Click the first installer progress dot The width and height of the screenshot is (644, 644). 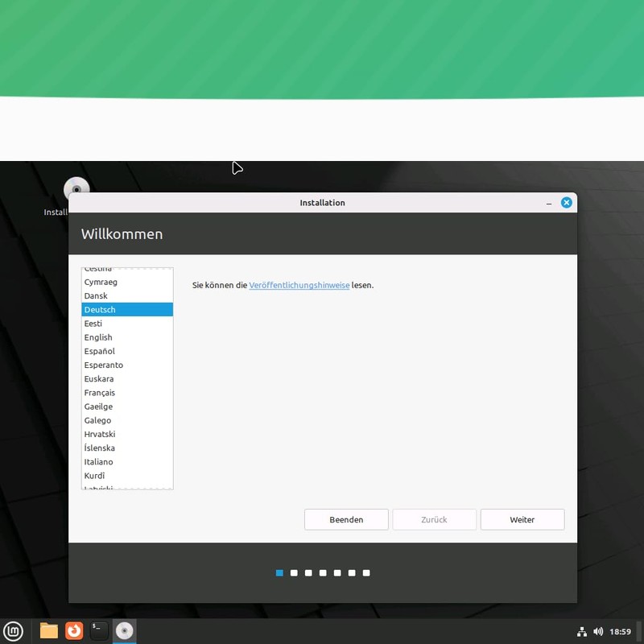click(x=279, y=572)
